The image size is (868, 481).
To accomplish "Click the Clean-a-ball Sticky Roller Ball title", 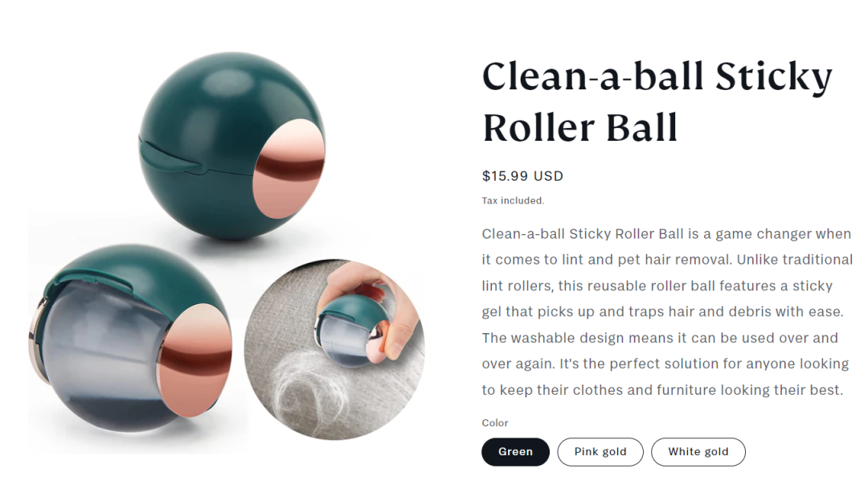I will [x=657, y=101].
